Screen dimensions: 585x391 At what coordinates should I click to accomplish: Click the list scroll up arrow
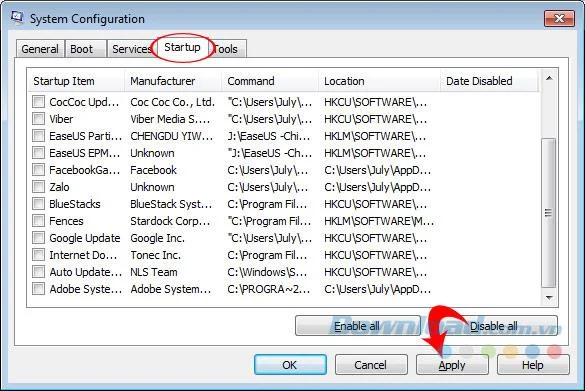tap(549, 78)
